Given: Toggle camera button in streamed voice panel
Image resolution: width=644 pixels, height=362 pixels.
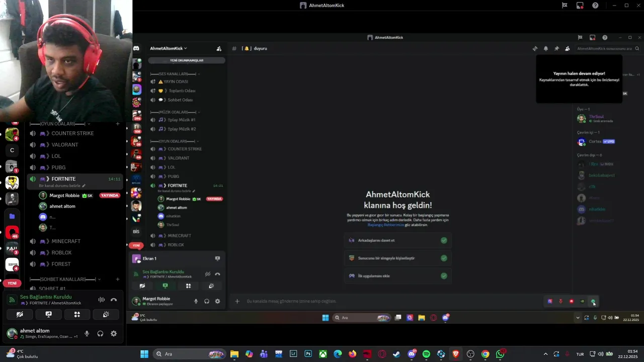Looking at the screenshot, I should point(142,286).
